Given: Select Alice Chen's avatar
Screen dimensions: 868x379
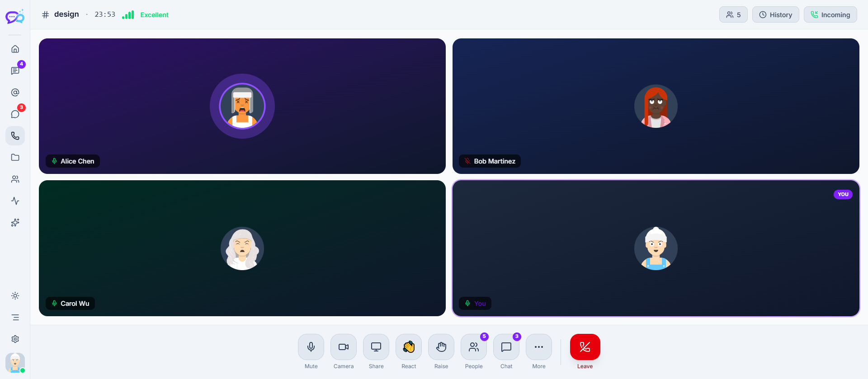Looking at the screenshot, I should click(x=242, y=106).
